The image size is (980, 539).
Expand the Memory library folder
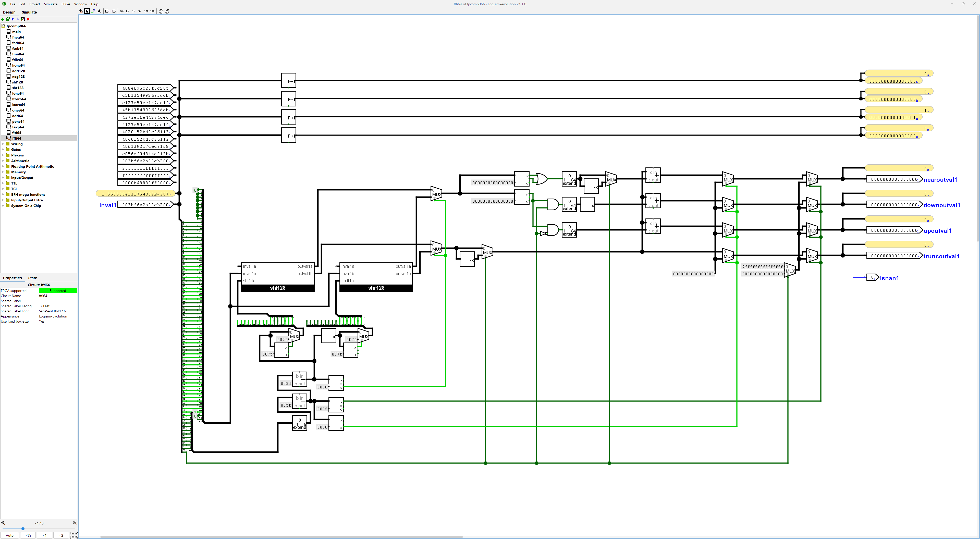click(x=3, y=172)
